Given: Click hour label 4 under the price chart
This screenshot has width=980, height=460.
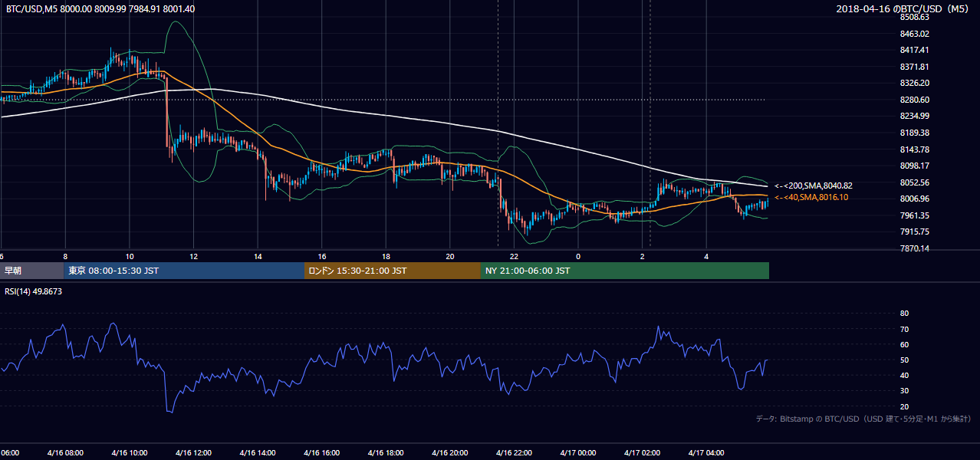Looking at the screenshot, I should point(707,256).
